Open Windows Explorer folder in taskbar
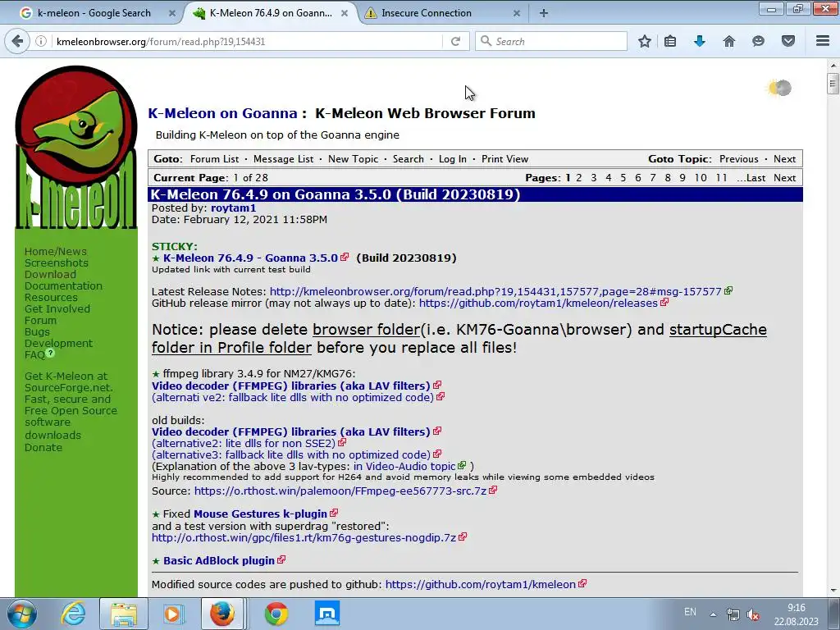 [124, 614]
